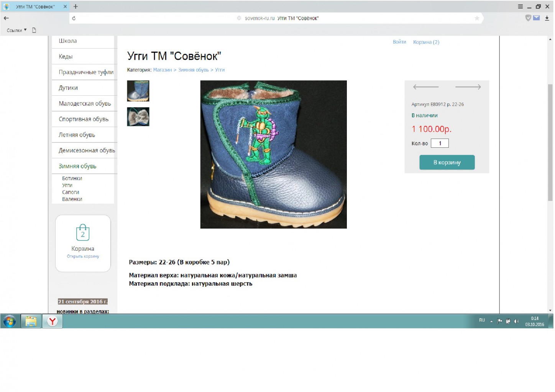Click the Магазин breadcrumb link
The width and height of the screenshot is (555, 392).
(163, 70)
